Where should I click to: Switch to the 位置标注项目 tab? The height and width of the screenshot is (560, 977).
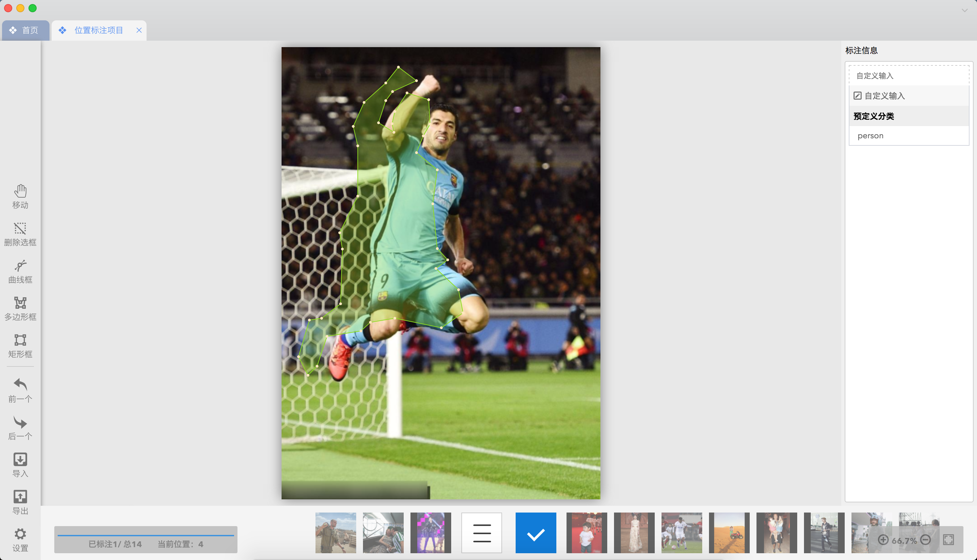tap(98, 30)
